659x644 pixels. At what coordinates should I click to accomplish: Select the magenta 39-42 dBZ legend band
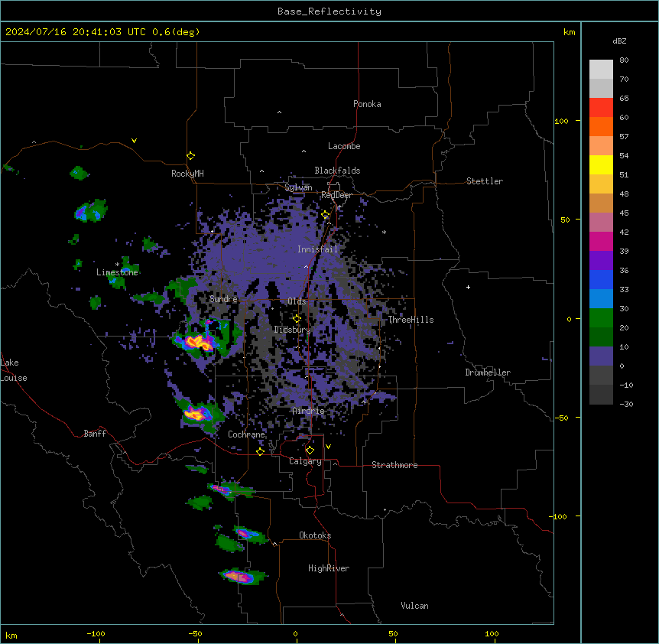point(601,241)
